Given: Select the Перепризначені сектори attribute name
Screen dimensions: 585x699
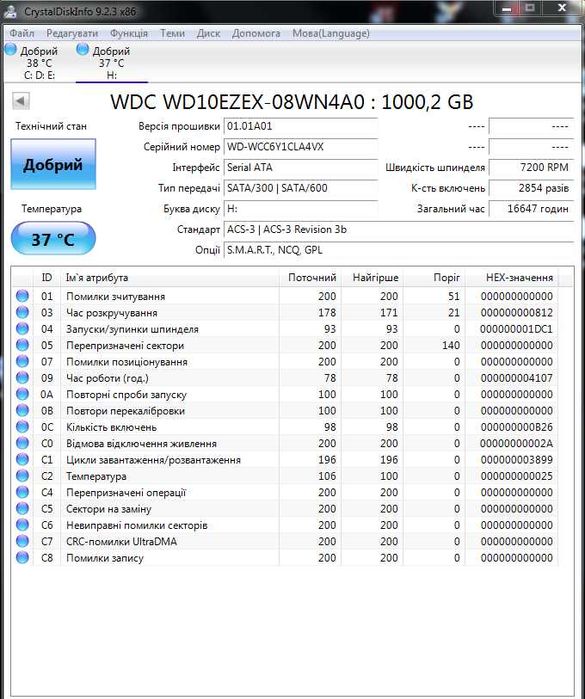Looking at the screenshot, I should [125, 345].
